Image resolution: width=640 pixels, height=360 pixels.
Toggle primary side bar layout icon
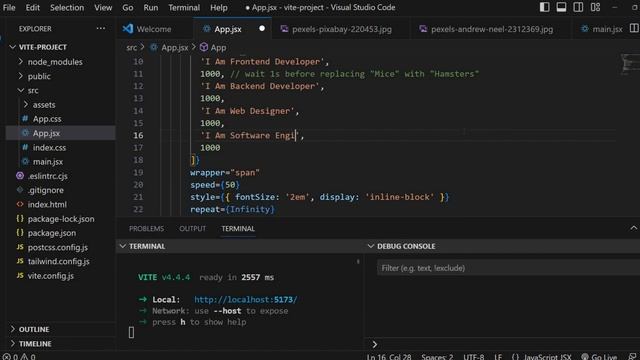coord(544,7)
